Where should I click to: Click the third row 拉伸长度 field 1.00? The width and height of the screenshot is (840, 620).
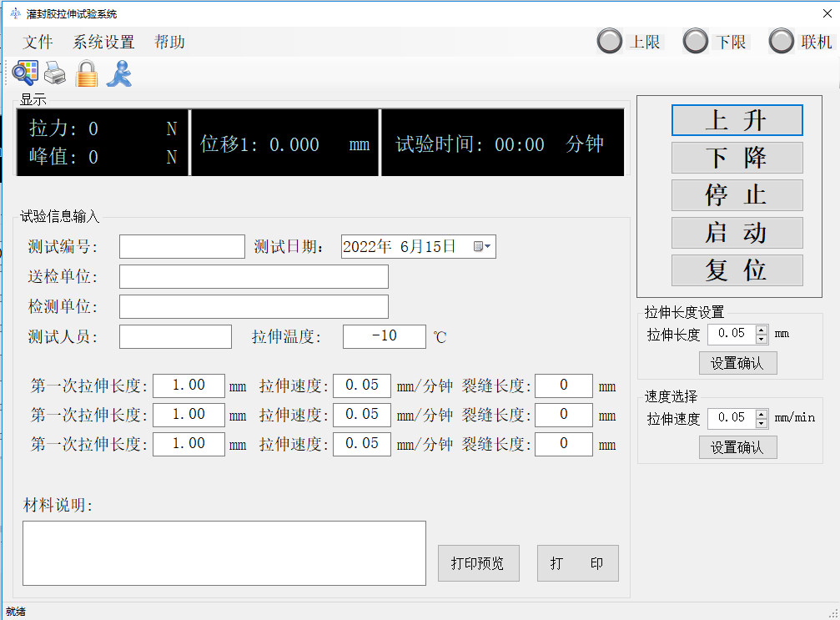pyautogui.click(x=189, y=444)
